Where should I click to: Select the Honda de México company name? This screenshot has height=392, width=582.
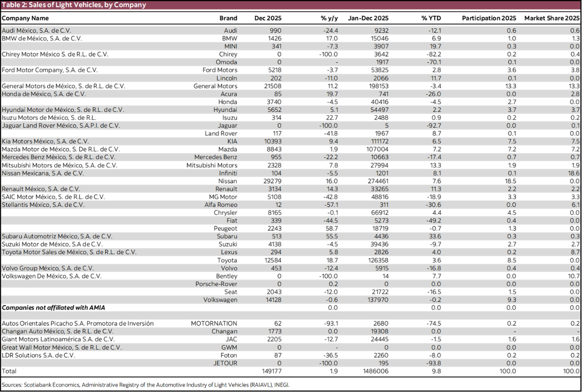44,94
